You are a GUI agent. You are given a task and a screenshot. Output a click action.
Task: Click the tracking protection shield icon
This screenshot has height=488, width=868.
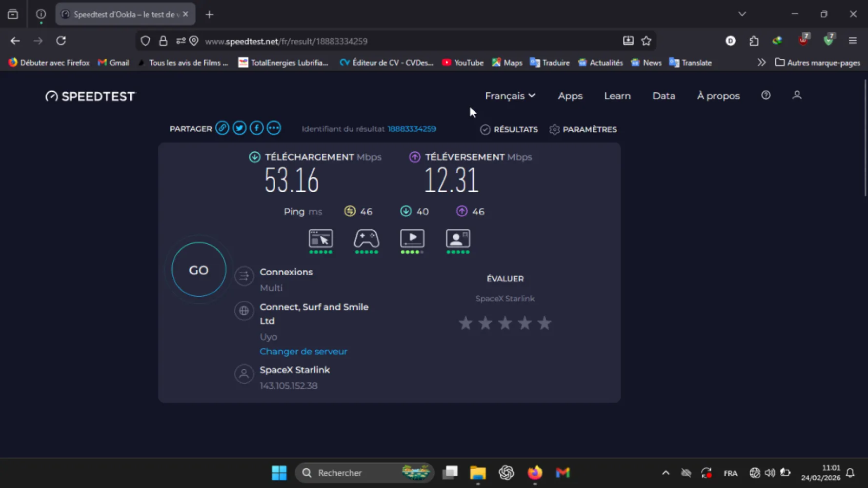(145, 41)
